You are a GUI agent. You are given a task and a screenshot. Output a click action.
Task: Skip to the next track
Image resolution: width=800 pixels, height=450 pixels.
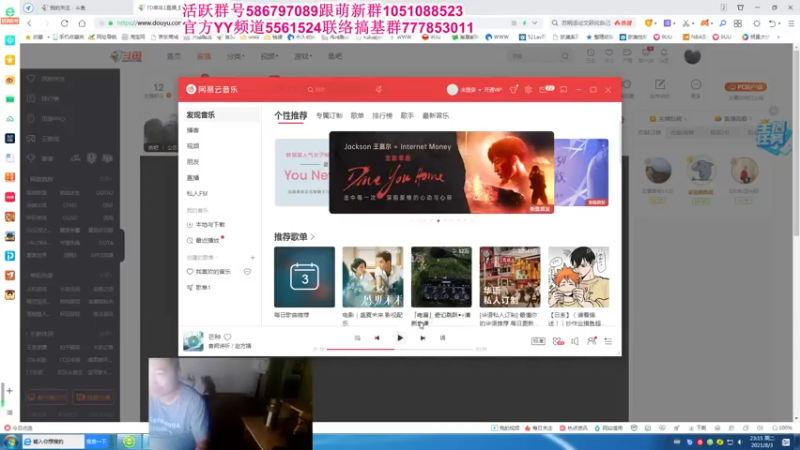point(422,338)
